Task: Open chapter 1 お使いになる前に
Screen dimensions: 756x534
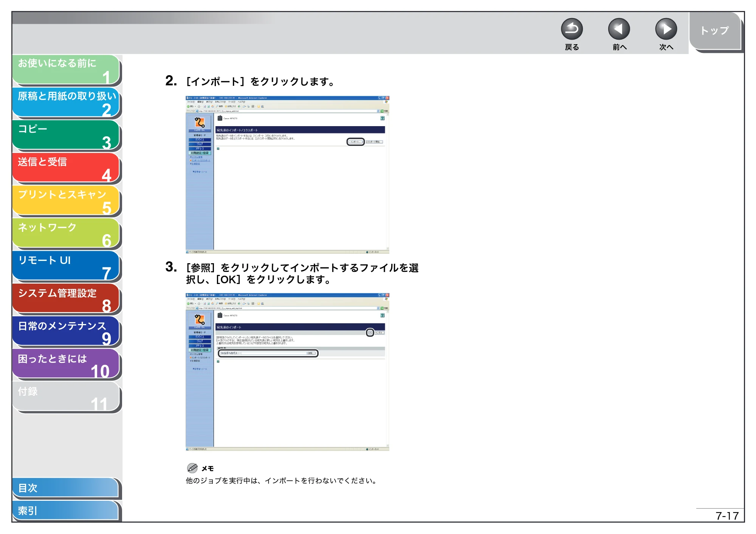Action: (66, 69)
